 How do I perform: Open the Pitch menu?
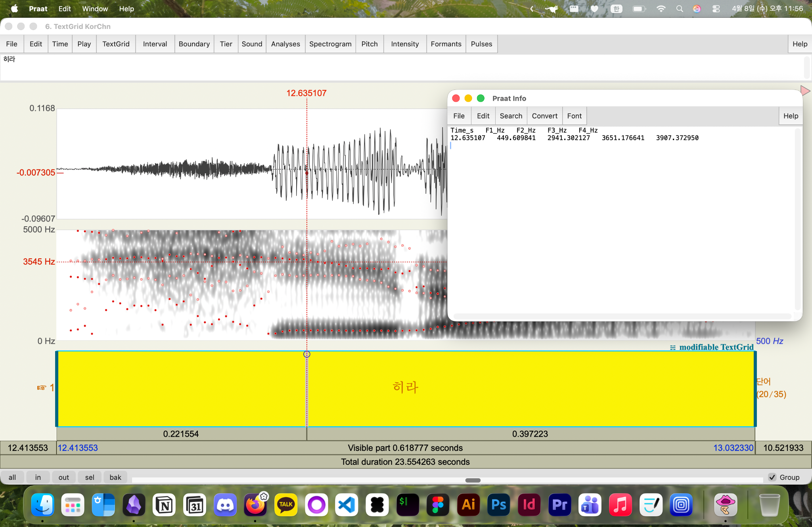(369, 44)
